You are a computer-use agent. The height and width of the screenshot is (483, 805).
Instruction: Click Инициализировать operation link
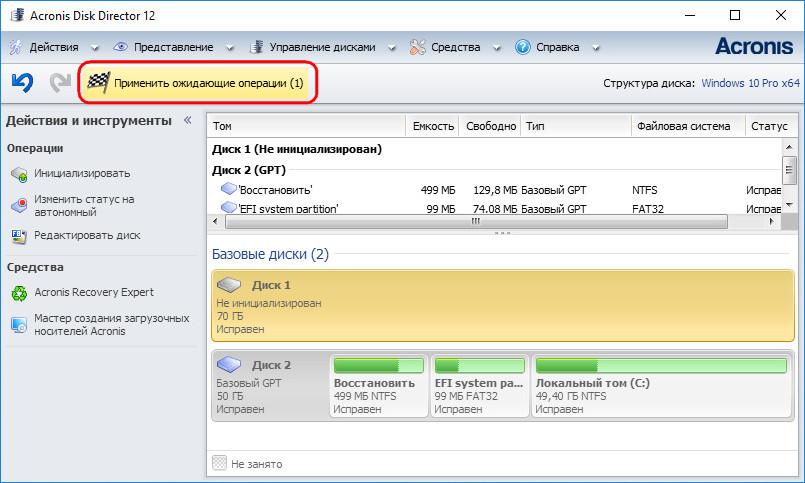pos(82,173)
